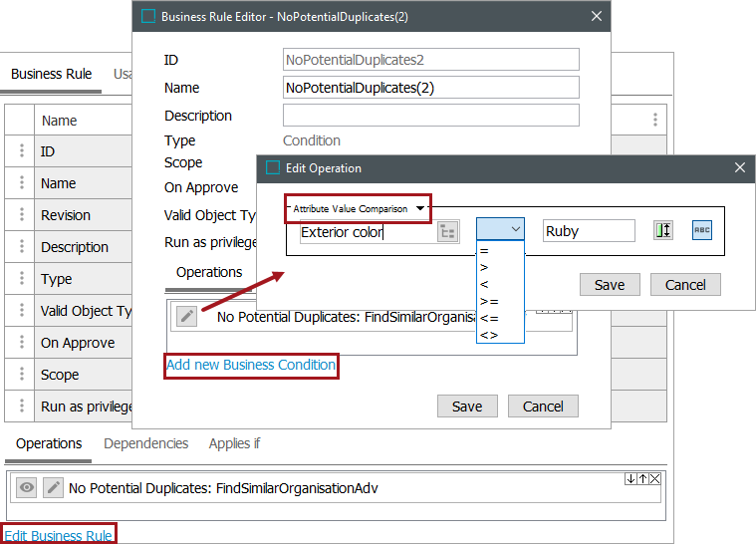Open the column options menu at table header right
756x544 pixels.
pos(654,121)
